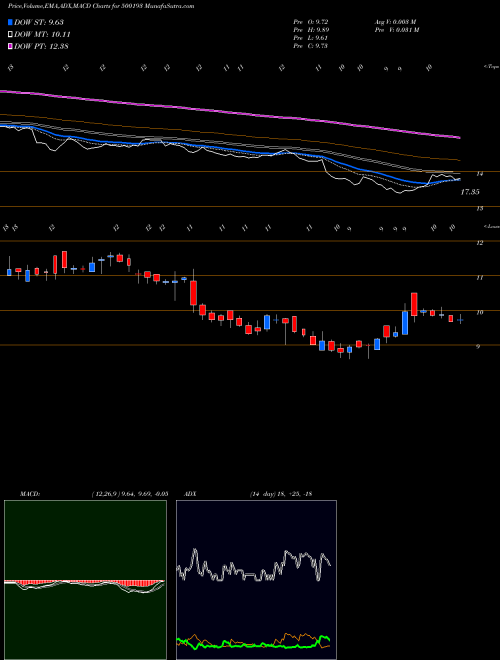Click the 'Pre H: 9.89' high value
The image size is (500, 660).
coord(311,30)
